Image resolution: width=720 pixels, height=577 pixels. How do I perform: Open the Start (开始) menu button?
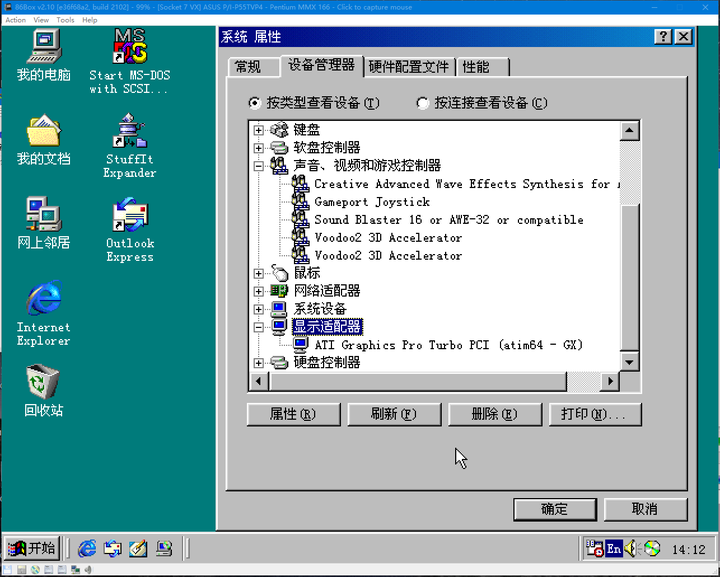(32, 548)
